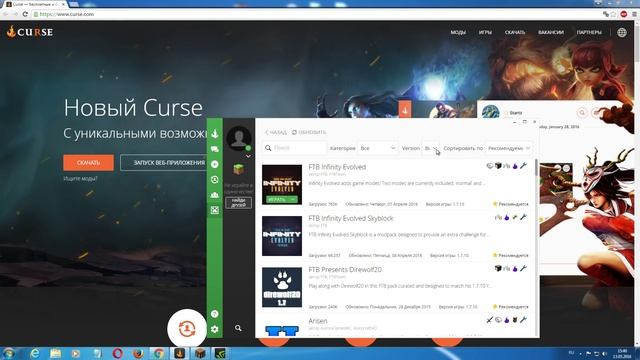This screenshot has height=360, width=640.
Task: Expand the Категория dropdown showing Все
Action: (378, 148)
